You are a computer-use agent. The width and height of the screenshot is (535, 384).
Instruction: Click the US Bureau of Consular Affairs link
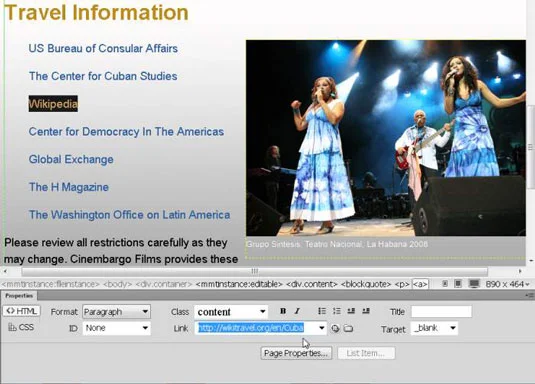[x=103, y=48]
